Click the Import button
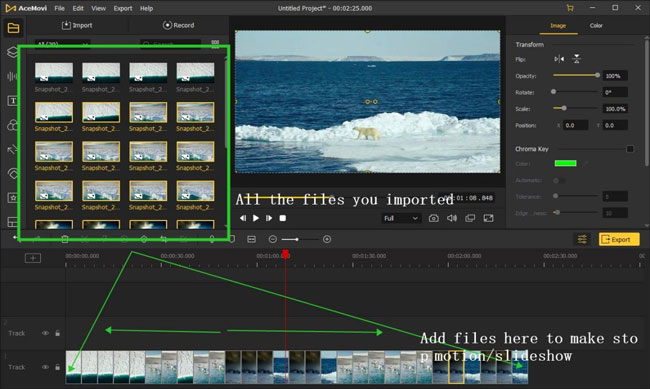 77,25
